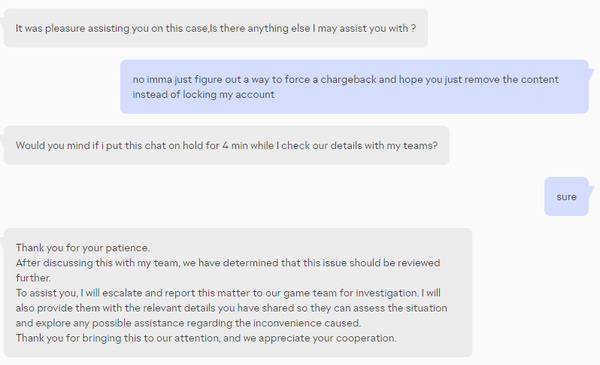Image resolution: width=600 pixels, height=365 pixels.
Task: Click the 'Thank you for your patience' message
Action: [x=238, y=293]
